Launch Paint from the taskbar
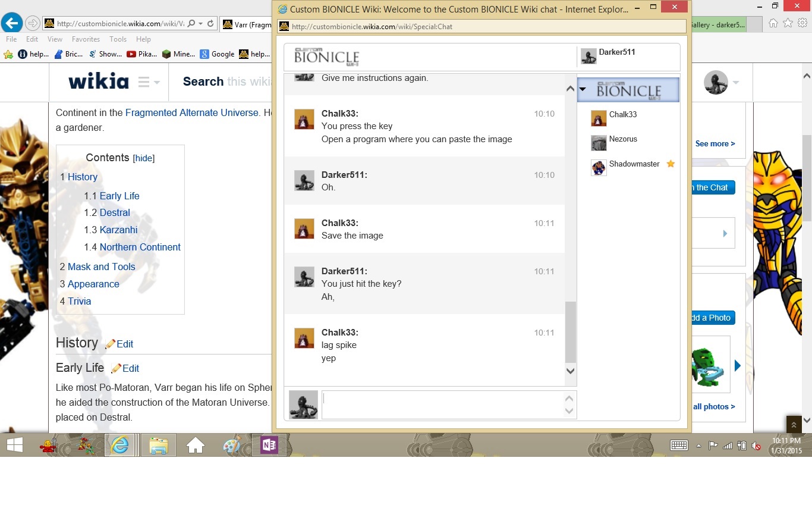Viewport: 812px width, 514px height. click(x=232, y=445)
